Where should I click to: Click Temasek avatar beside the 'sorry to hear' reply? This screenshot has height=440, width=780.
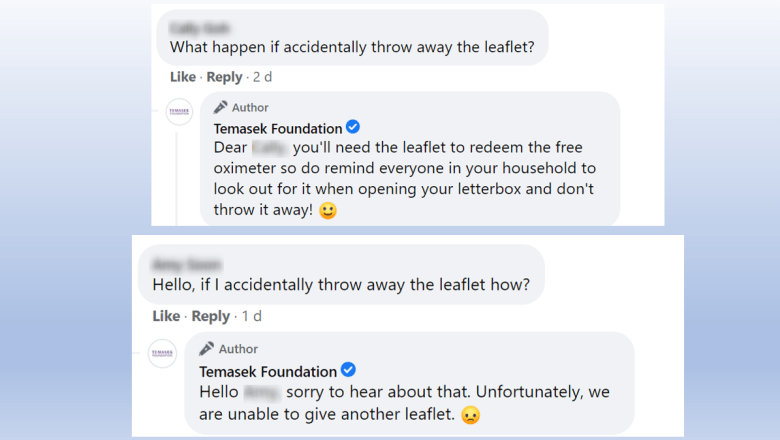point(163,353)
